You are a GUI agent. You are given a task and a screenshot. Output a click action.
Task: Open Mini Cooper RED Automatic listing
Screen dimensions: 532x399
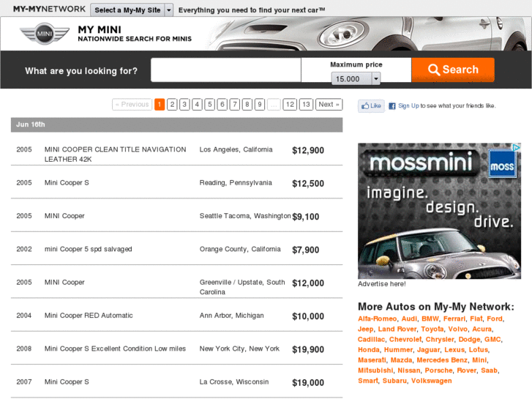(176, 316)
